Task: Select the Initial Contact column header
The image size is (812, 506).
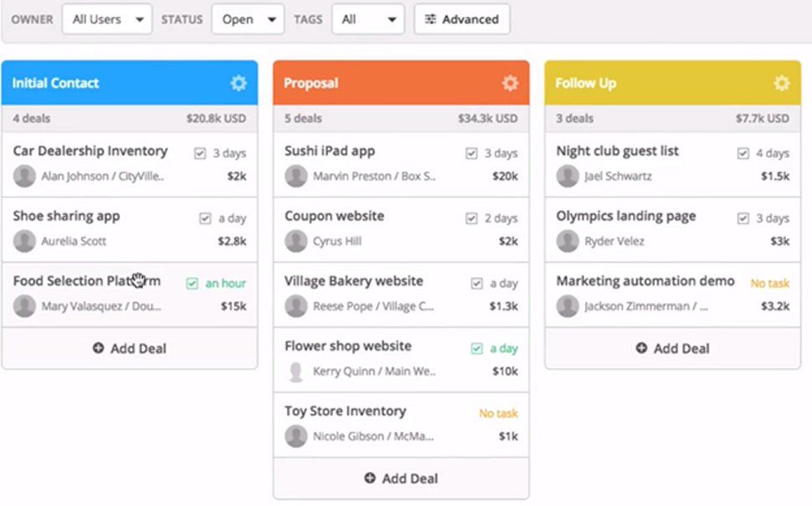Action: point(55,83)
